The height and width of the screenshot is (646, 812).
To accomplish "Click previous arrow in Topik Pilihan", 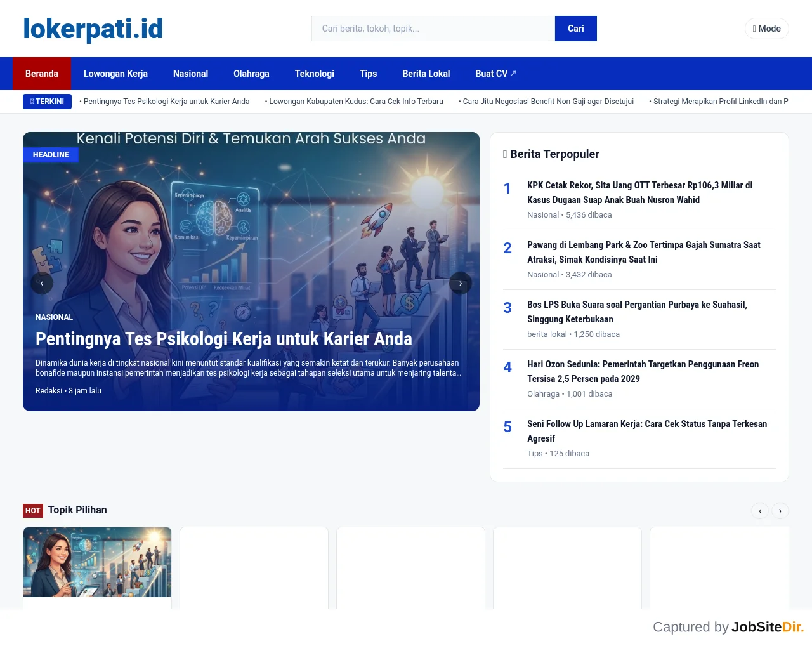I will (x=760, y=511).
